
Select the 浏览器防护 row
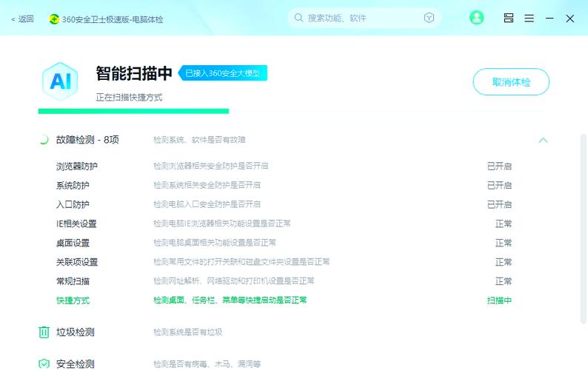point(284,166)
